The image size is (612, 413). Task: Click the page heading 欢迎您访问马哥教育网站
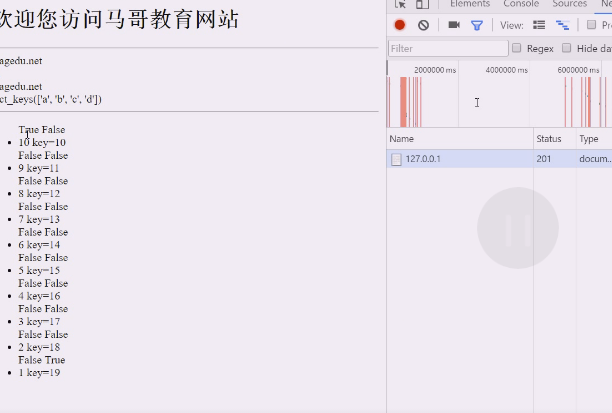pyautogui.click(x=118, y=19)
